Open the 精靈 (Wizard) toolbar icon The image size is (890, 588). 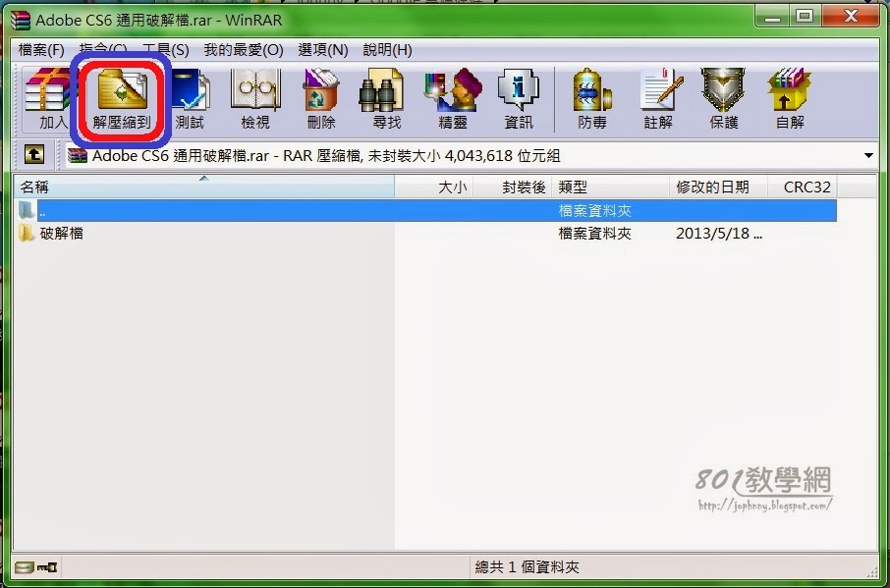[x=453, y=97]
